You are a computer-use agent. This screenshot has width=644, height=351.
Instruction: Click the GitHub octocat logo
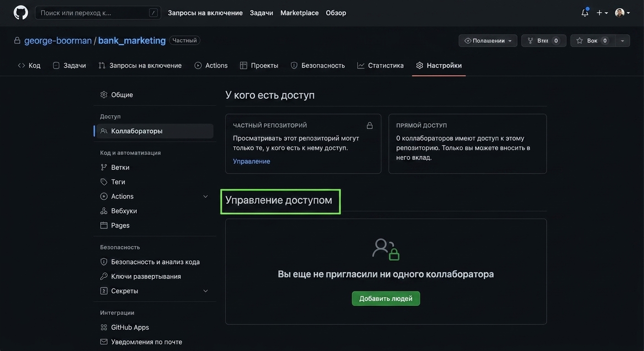click(21, 13)
